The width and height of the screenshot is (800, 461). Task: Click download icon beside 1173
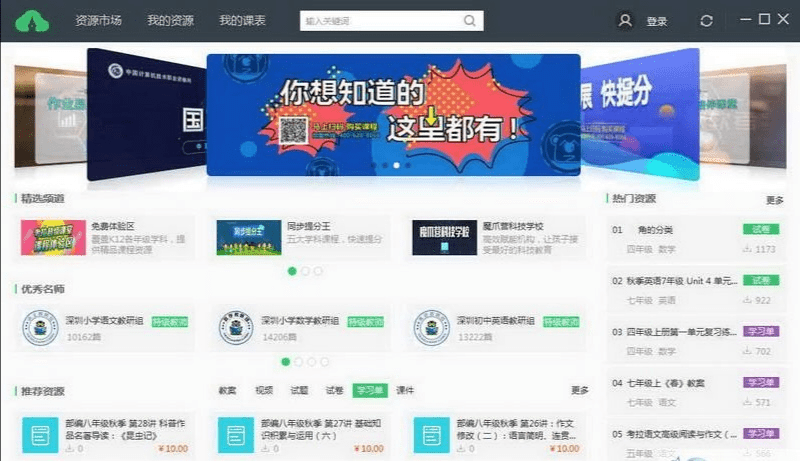[747, 249]
